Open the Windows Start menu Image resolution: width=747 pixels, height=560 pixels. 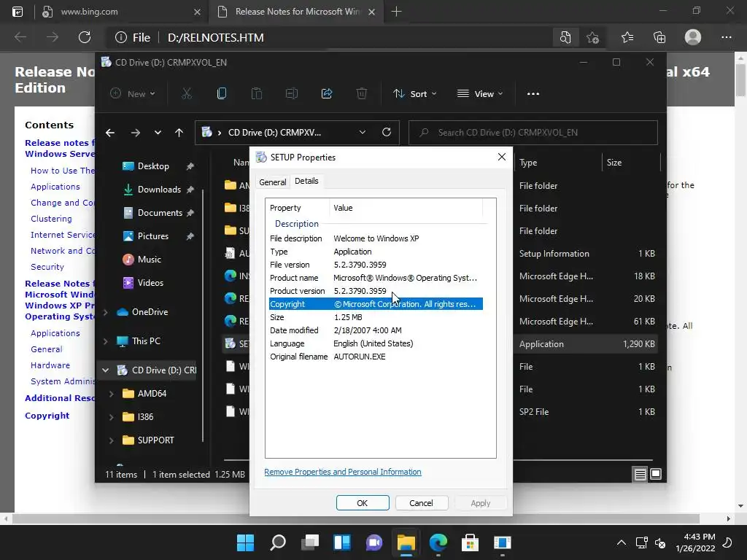tap(246, 542)
